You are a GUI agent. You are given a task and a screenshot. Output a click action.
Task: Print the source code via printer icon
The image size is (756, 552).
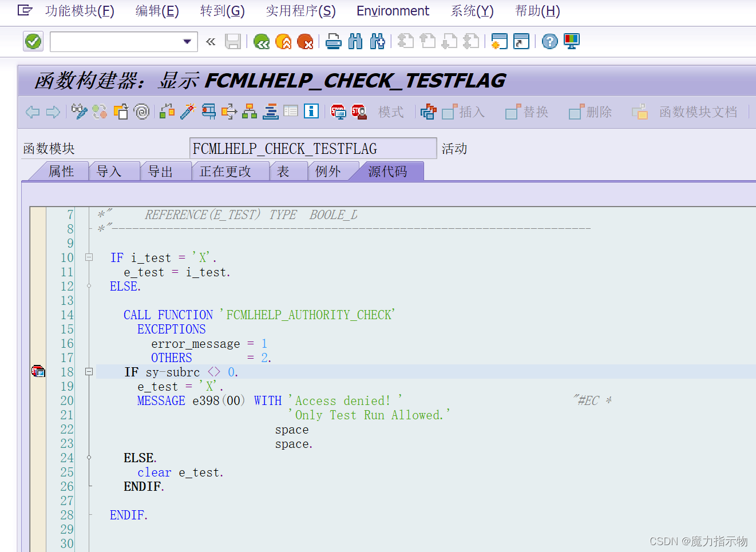[x=333, y=41]
